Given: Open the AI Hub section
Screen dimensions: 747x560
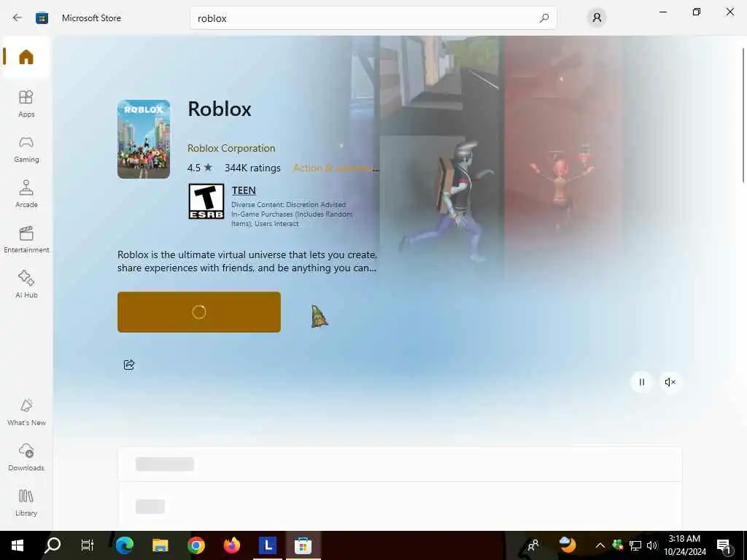Looking at the screenshot, I should tap(26, 284).
